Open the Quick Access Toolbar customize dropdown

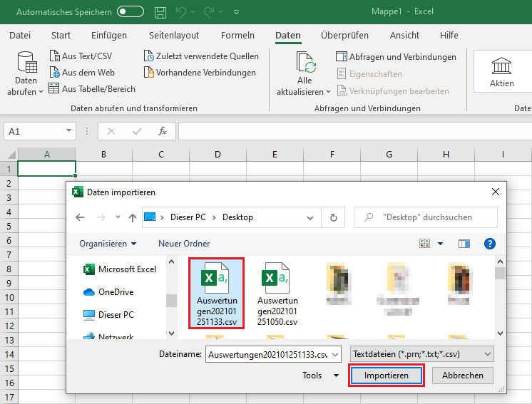[237, 12]
